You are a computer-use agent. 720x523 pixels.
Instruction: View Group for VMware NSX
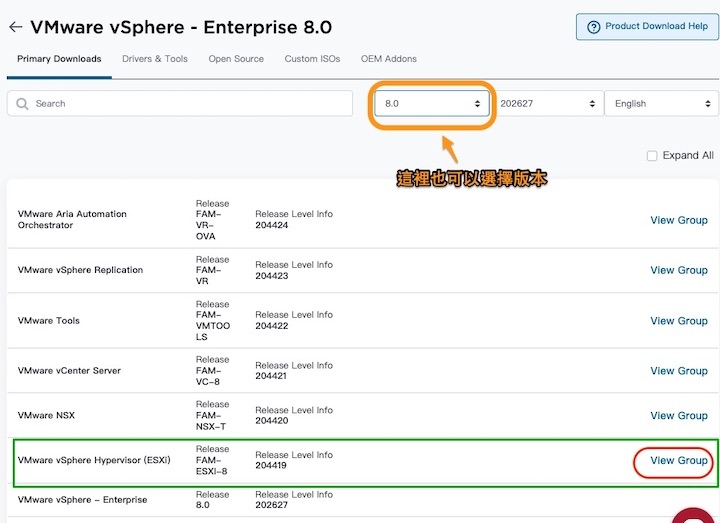(679, 415)
